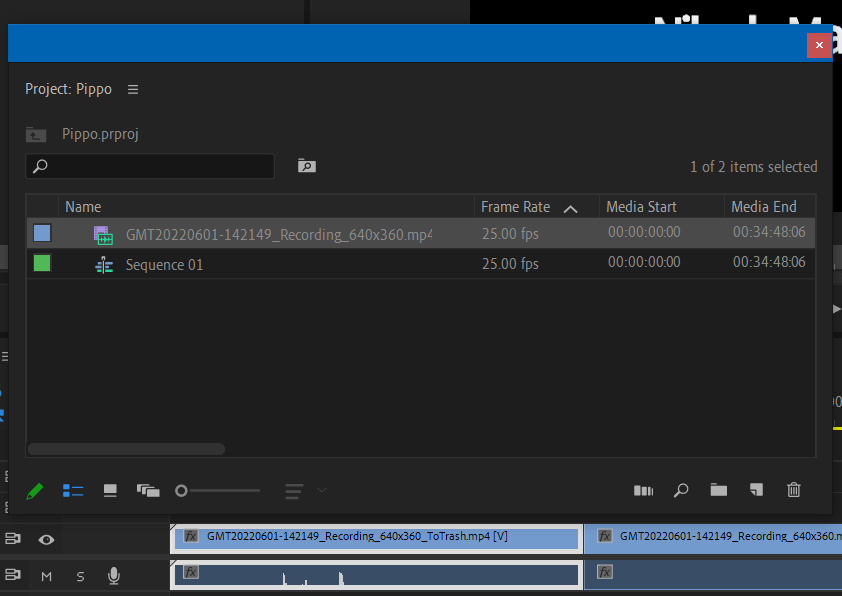Toggle track output with the eye icon
Image resolution: width=842 pixels, height=596 pixels.
pyautogui.click(x=46, y=538)
